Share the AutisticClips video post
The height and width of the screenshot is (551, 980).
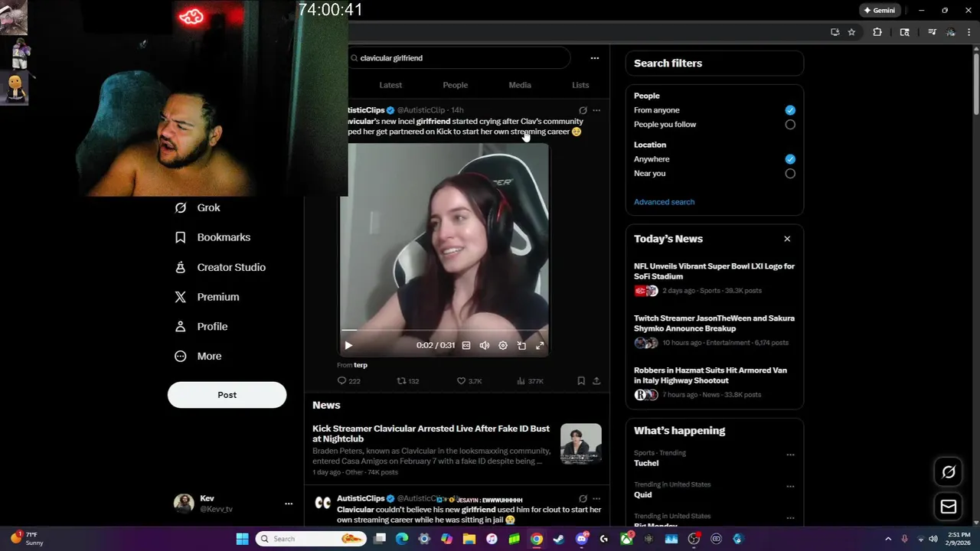[x=596, y=380]
